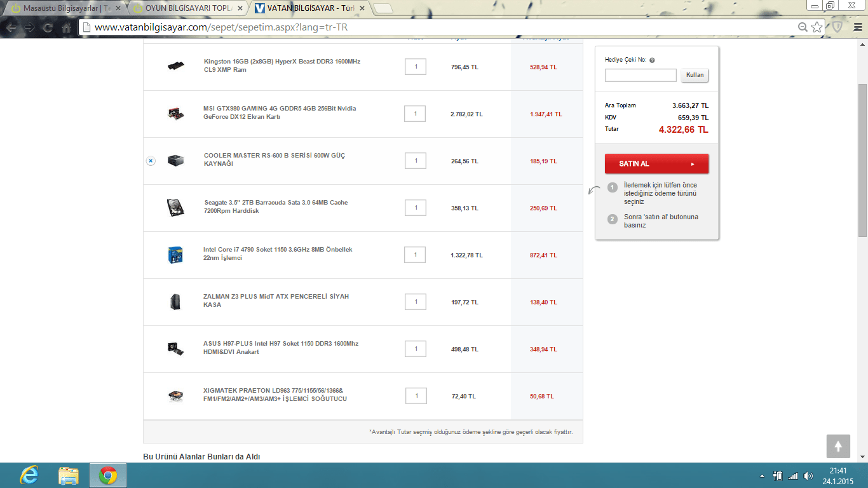Focus the Hediye Çeki No input field
The image size is (868, 488).
click(641, 75)
